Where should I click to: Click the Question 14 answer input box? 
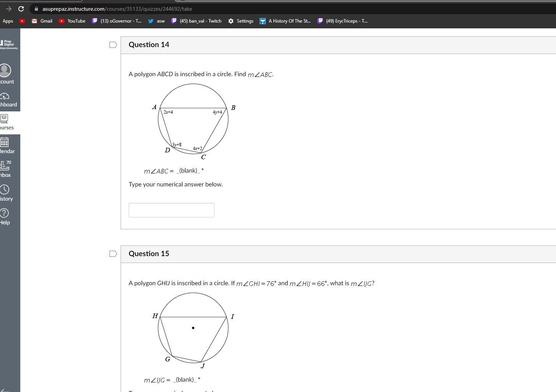click(x=171, y=210)
